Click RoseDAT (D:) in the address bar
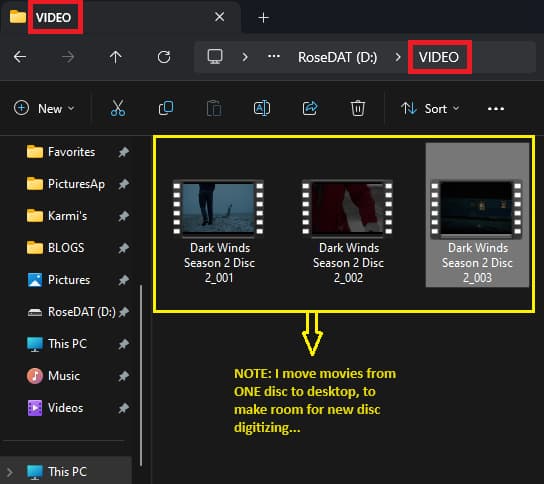544x484 pixels. point(337,57)
